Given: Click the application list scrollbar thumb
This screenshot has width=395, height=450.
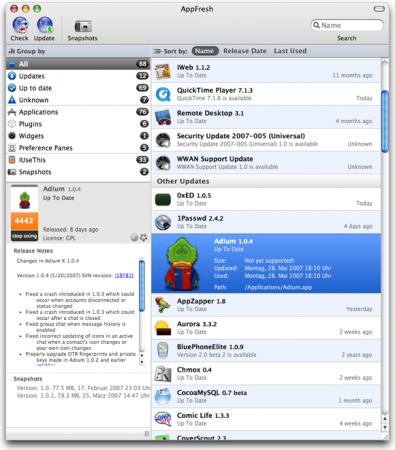Looking at the screenshot, I should point(385,121).
